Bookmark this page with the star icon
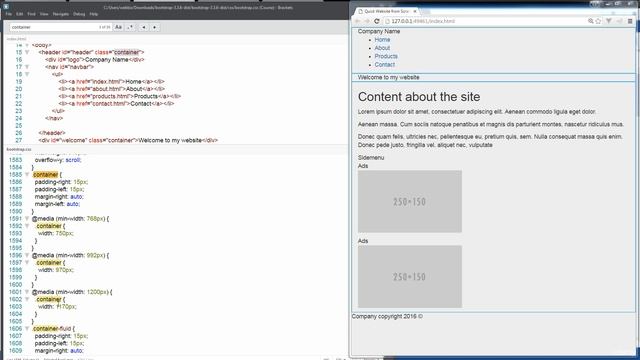Image resolution: width=640 pixels, height=360 pixels. pyautogui.click(x=598, y=21)
